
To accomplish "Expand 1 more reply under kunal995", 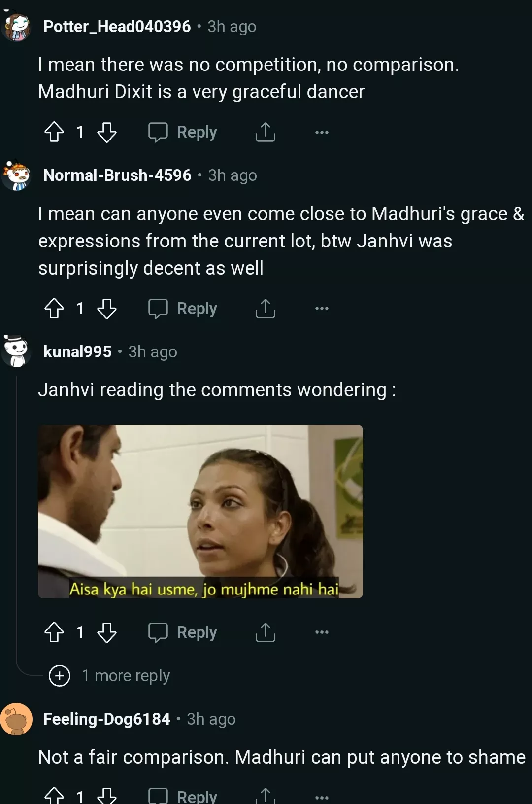I will click(109, 675).
